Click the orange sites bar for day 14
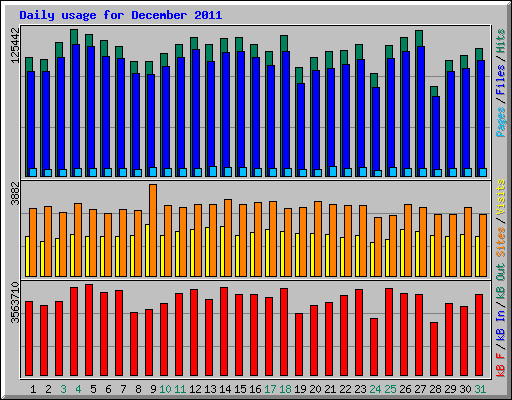The height and width of the screenshot is (400, 512). [x=228, y=238]
